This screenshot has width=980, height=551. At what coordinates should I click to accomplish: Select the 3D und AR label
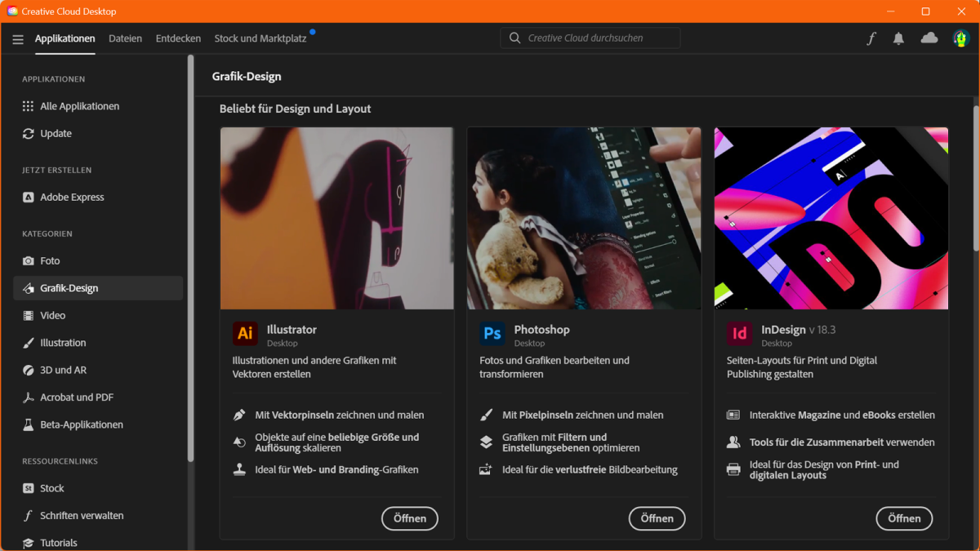[x=64, y=371]
